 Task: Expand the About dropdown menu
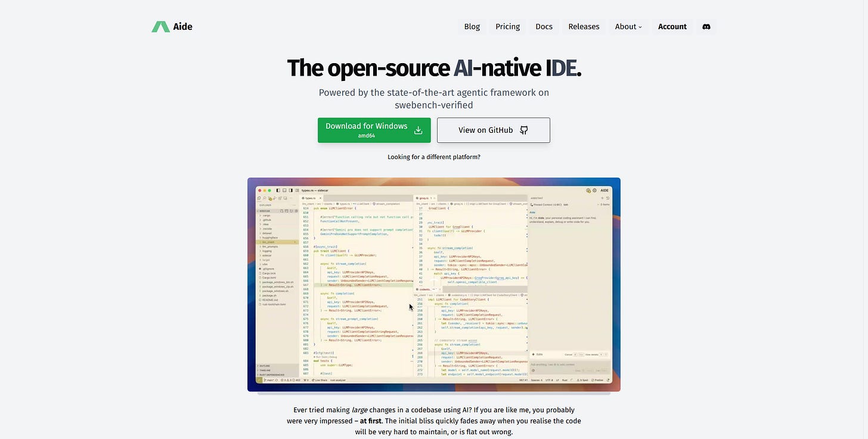628,27
